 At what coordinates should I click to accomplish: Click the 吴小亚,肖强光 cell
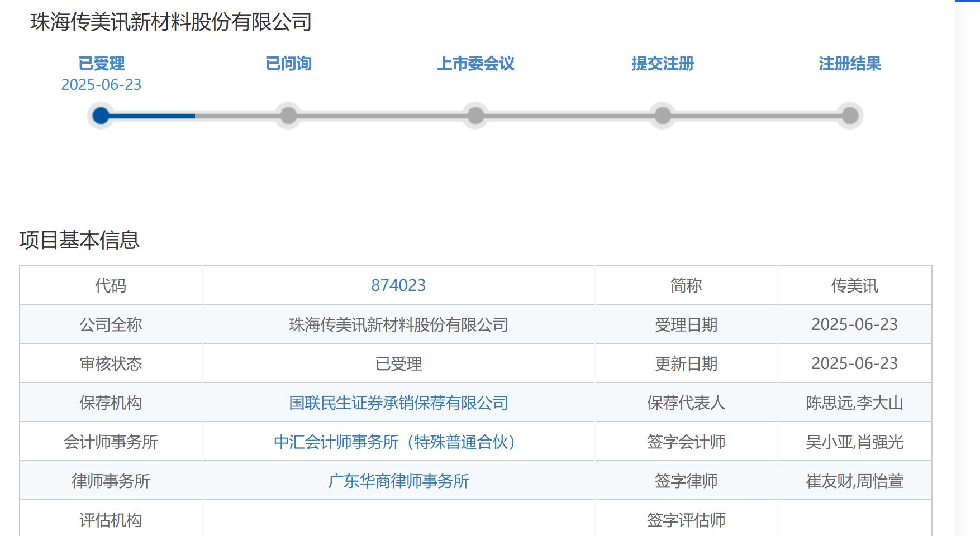tap(854, 442)
